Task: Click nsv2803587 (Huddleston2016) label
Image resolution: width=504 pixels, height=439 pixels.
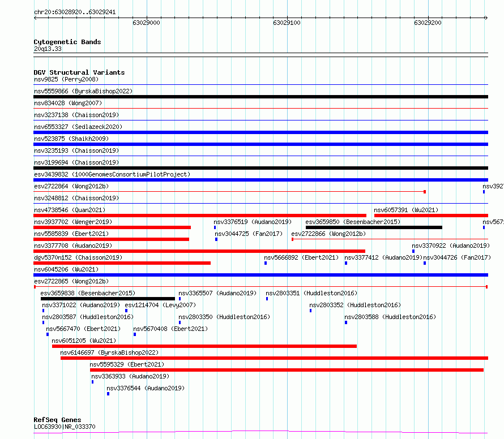Action: 88,317
